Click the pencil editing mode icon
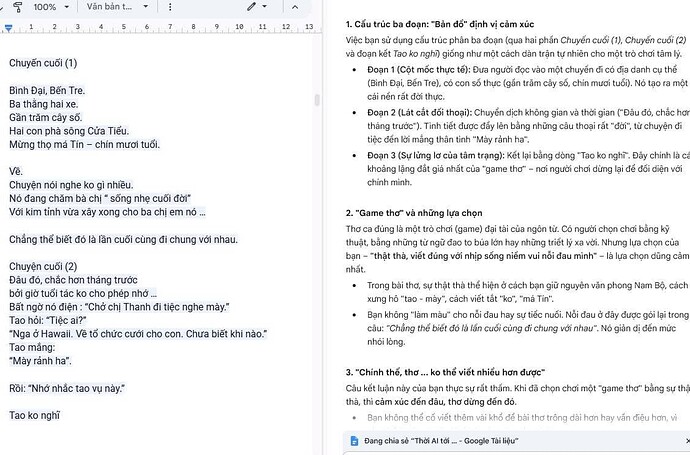The height and width of the screenshot is (455, 690). pyautogui.click(x=251, y=7)
